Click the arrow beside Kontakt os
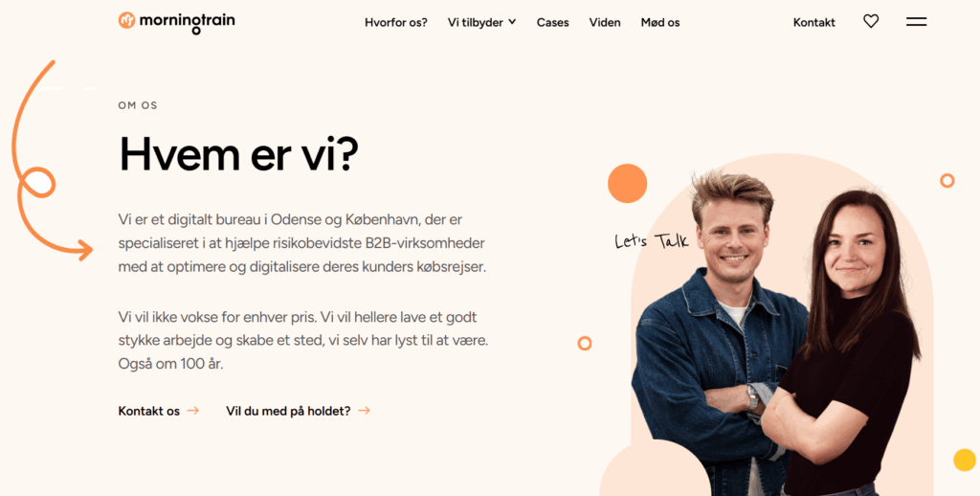980x496 pixels. [x=193, y=411]
